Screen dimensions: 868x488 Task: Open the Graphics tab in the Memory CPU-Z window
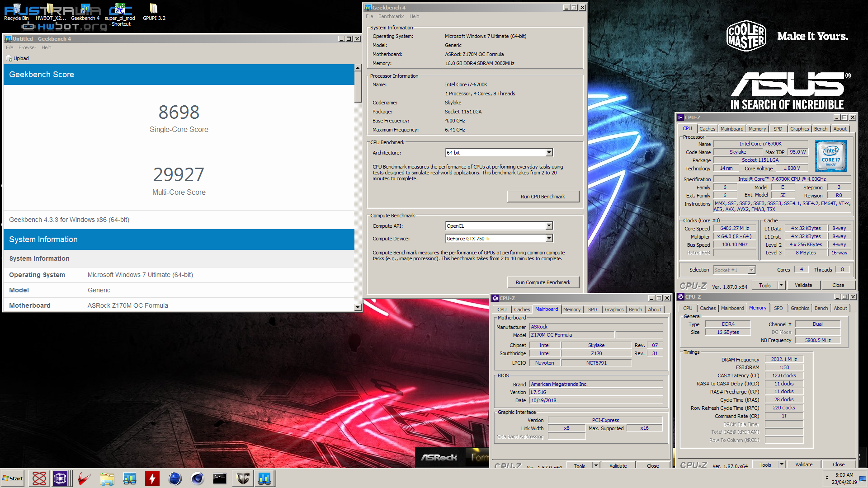[800, 308]
